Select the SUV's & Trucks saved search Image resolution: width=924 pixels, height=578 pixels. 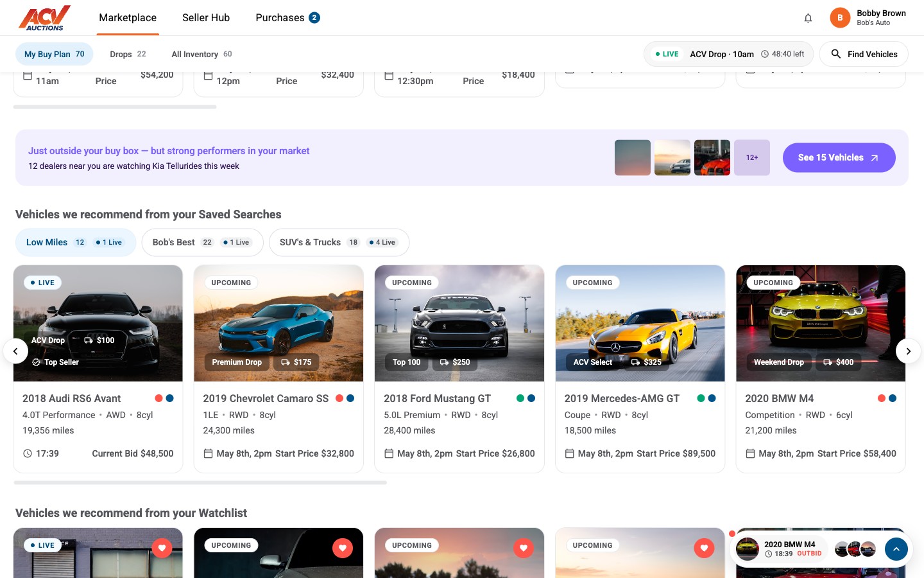[339, 242]
